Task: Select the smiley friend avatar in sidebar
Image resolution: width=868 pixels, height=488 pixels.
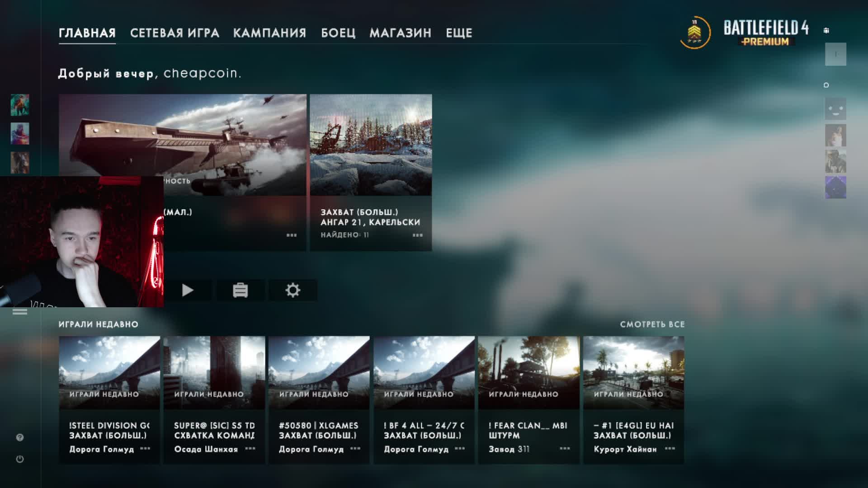Action: point(835,109)
